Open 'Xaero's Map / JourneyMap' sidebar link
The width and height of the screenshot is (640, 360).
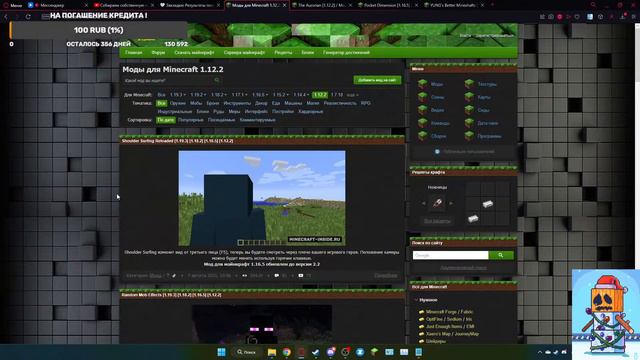tap(452, 334)
